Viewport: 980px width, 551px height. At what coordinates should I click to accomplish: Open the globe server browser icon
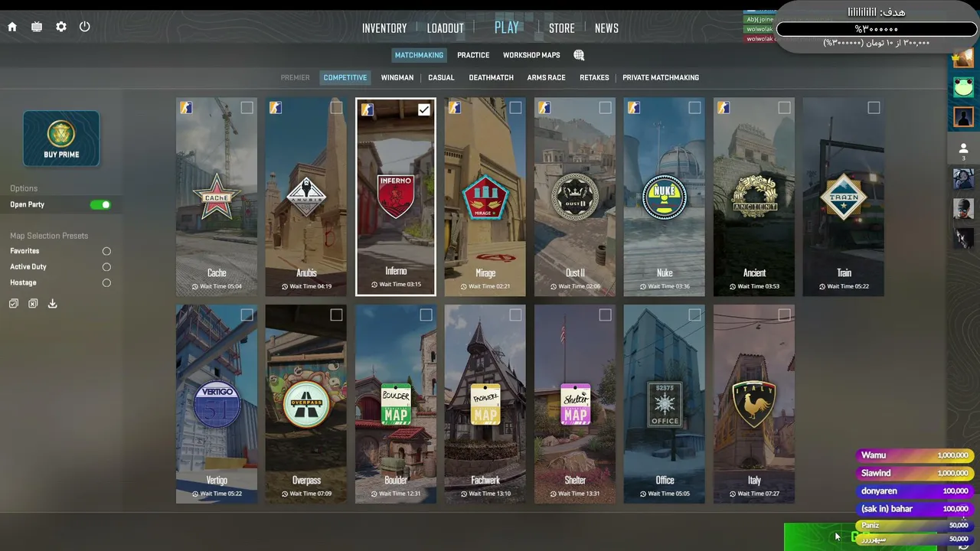[x=579, y=55]
